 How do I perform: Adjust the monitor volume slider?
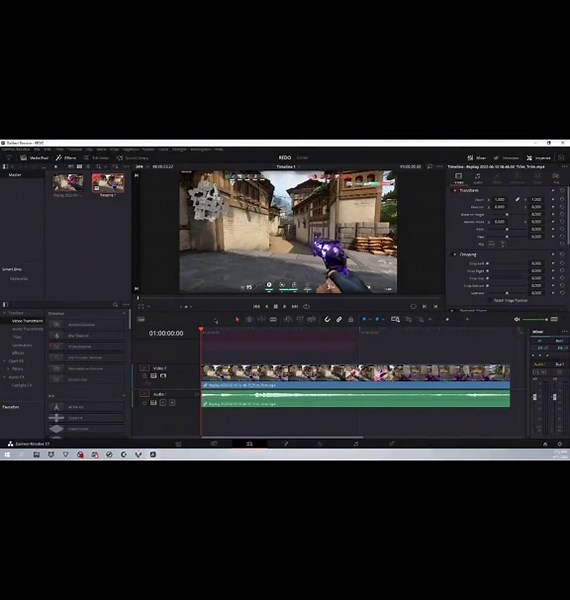(x=535, y=319)
